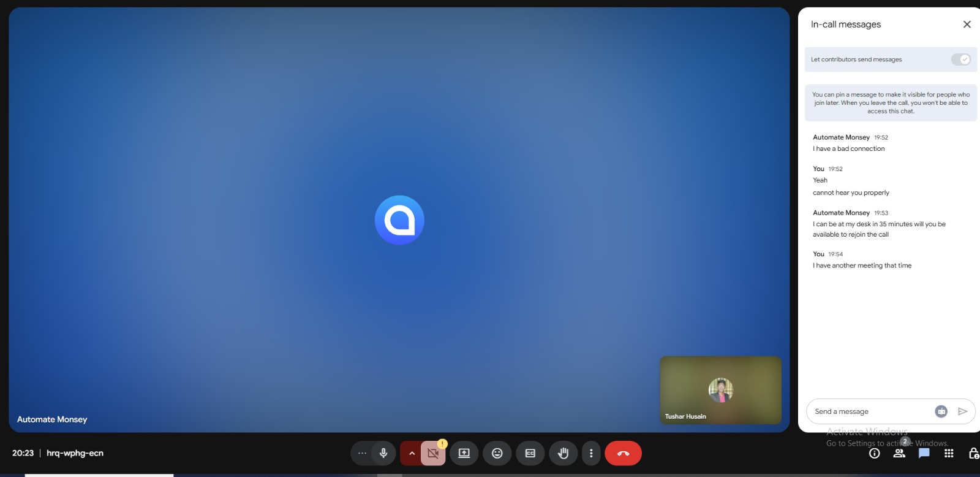Mute the microphone
This screenshot has width=980, height=477.
pos(383,453)
